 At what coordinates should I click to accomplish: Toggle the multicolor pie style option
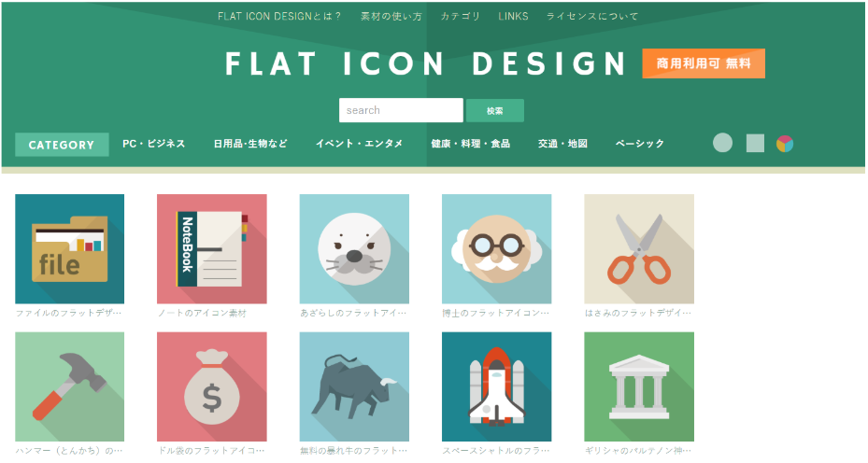(785, 143)
